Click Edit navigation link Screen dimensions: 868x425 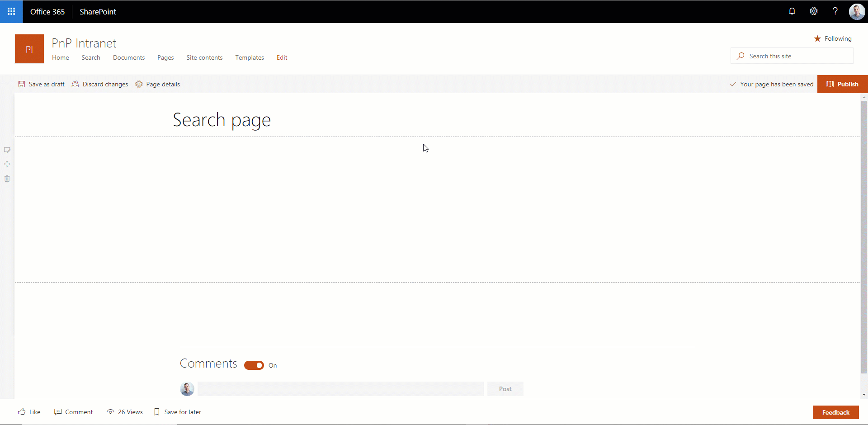click(x=282, y=57)
